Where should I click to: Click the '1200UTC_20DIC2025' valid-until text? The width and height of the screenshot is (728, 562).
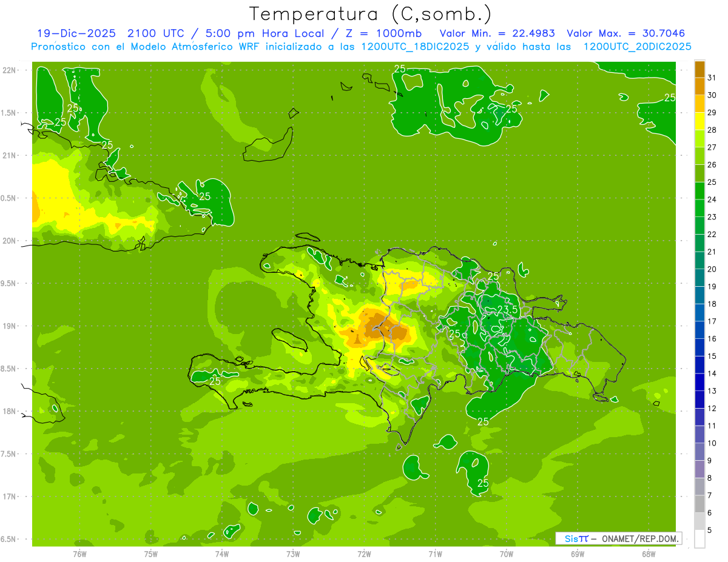pos(637,47)
